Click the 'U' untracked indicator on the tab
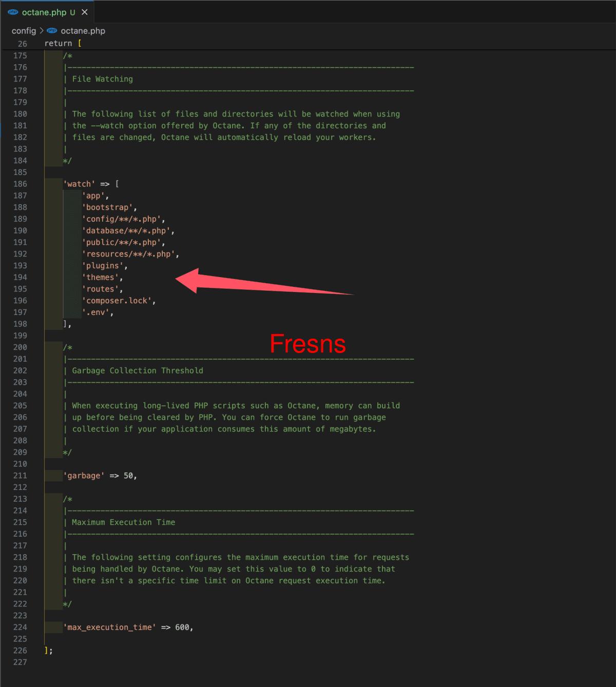 72,12
